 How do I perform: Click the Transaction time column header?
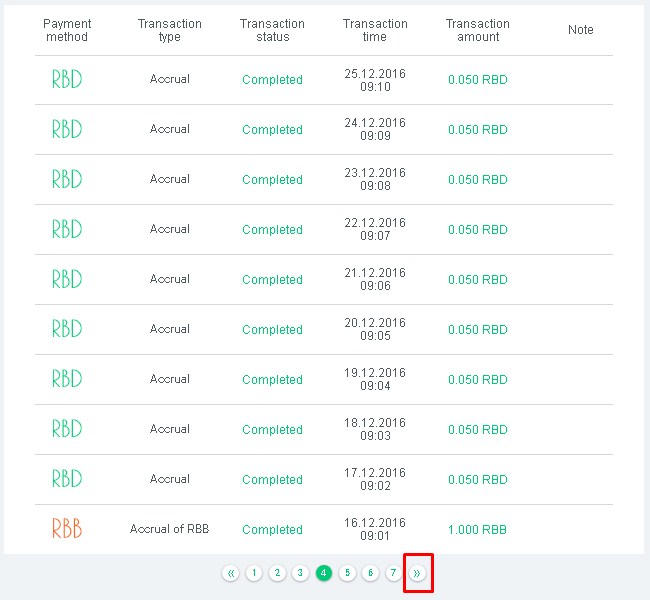click(x=375, y=30)
